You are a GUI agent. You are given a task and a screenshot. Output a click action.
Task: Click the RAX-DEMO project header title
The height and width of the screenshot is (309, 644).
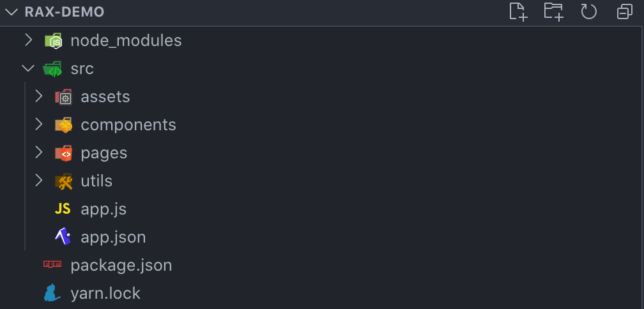tap(65, 12)
